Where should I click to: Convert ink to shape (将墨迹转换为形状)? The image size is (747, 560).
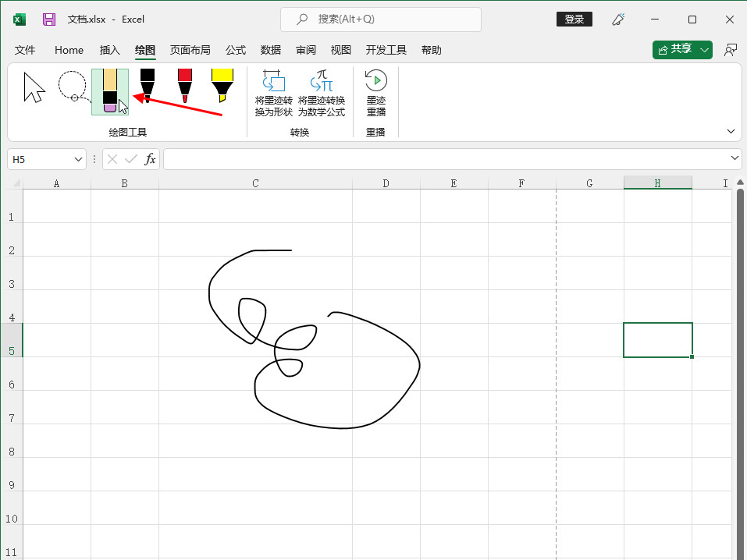273,94
